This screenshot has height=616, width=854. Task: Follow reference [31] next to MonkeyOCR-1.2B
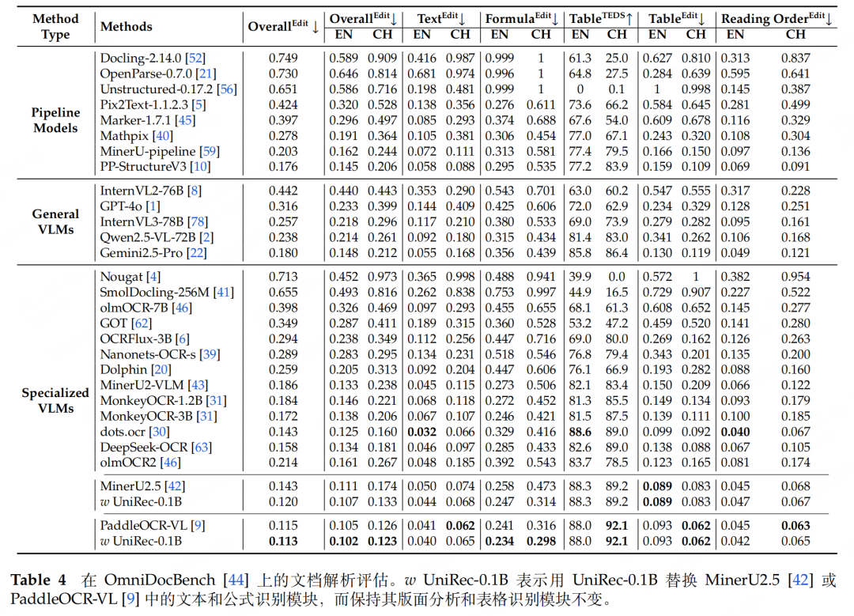[x=216, y=401]
